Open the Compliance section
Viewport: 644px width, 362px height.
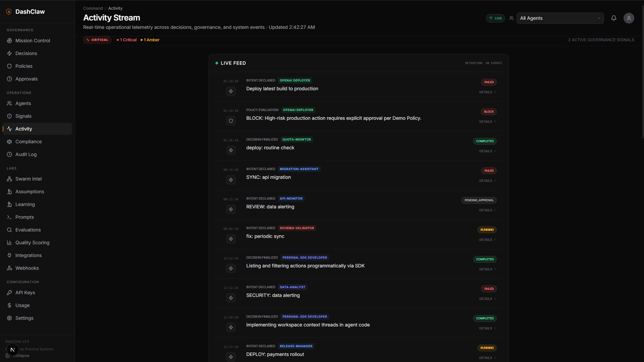28,142
